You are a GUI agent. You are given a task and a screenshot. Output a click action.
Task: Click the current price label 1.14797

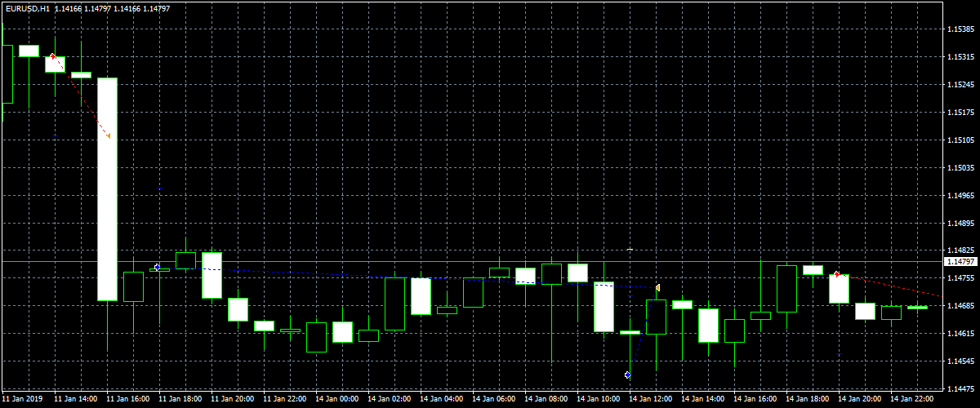pyautogui.click(x=960, y=262)
